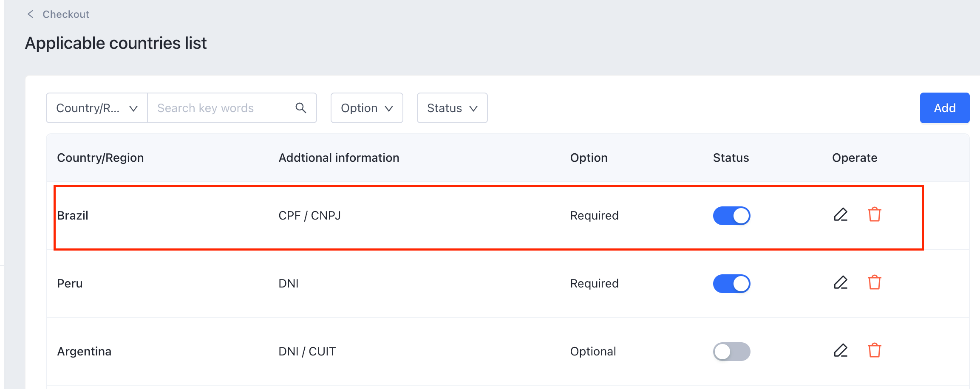The image size is (980, 389).
Task: Delete the Peru country entry
Action: pyautogui.click(x=874, y=283)
